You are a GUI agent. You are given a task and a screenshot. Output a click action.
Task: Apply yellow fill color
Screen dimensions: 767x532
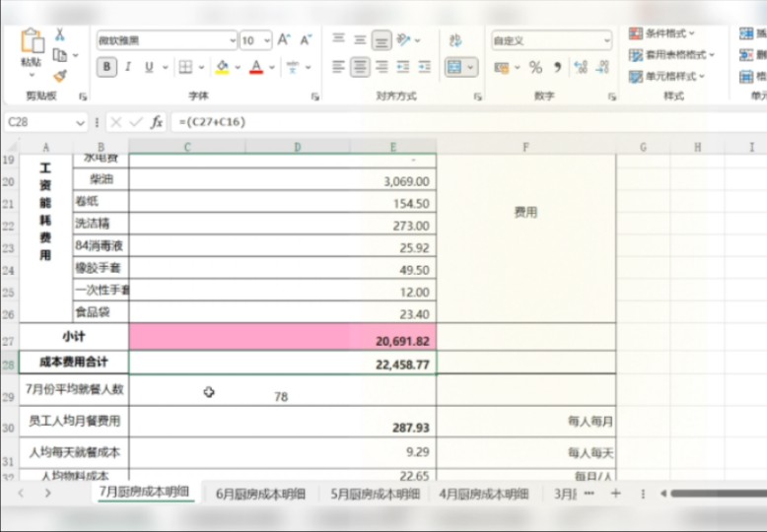222,67
